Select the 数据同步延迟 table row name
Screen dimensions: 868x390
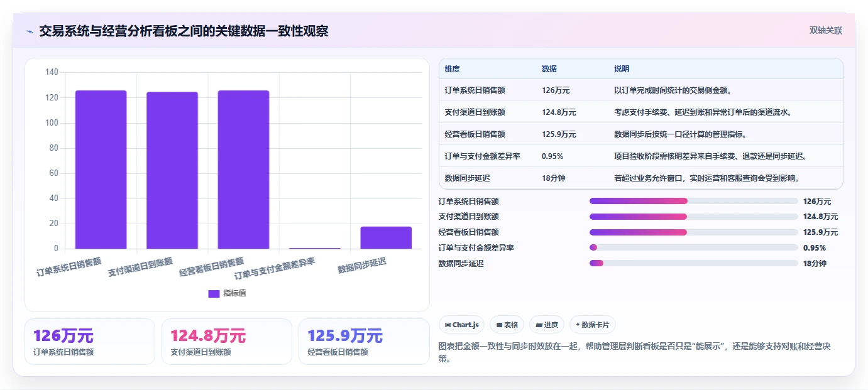(467, 178)
